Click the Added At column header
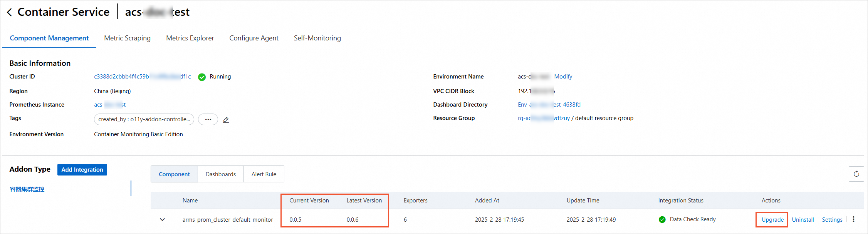The width and height of the screenshot is (868, 234). 487,201
